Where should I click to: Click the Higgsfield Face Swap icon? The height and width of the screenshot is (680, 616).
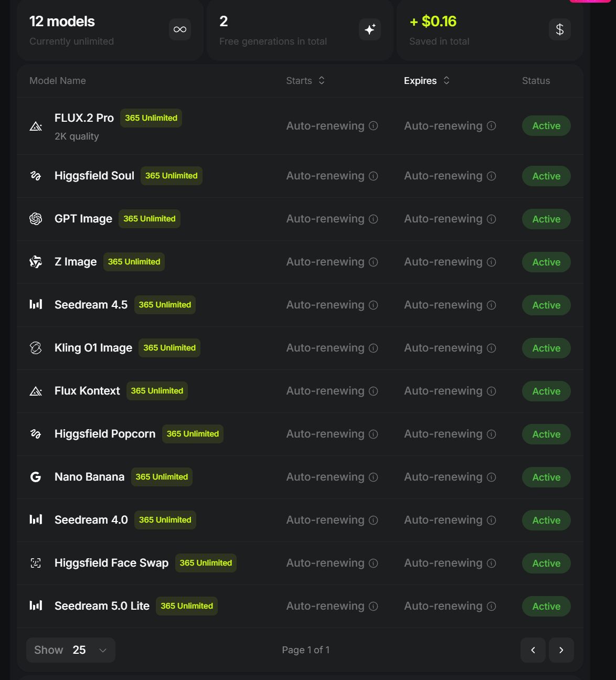[x=36, y=563]
